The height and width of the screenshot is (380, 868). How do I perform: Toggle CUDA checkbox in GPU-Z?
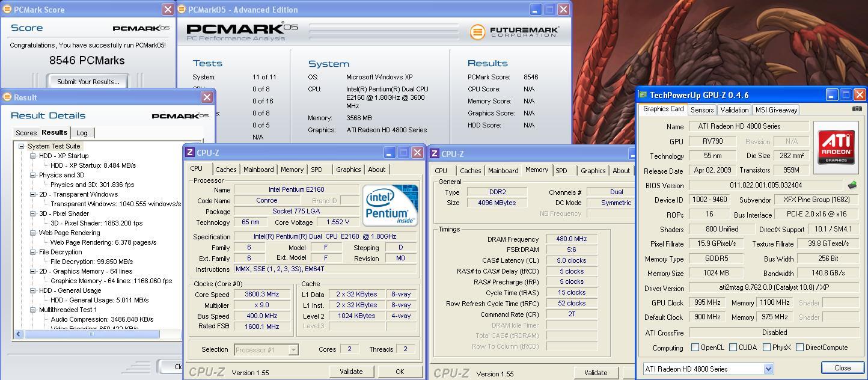point(733,348)
